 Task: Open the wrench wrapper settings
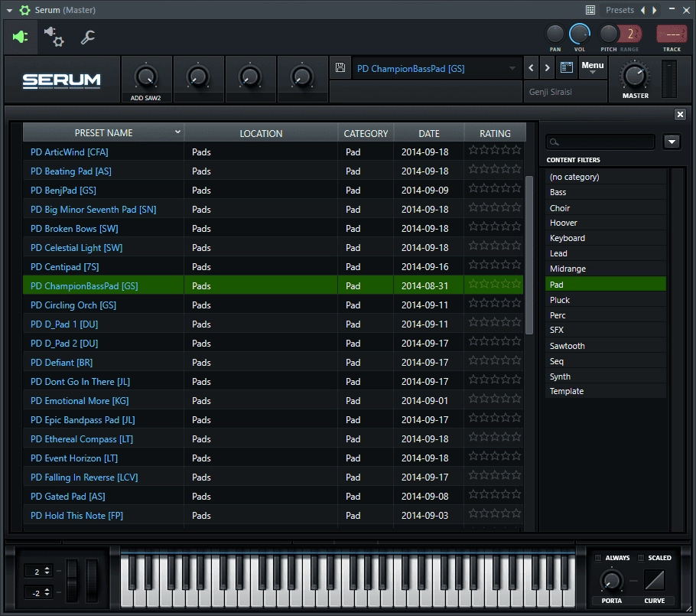click(x=87, y=37)
